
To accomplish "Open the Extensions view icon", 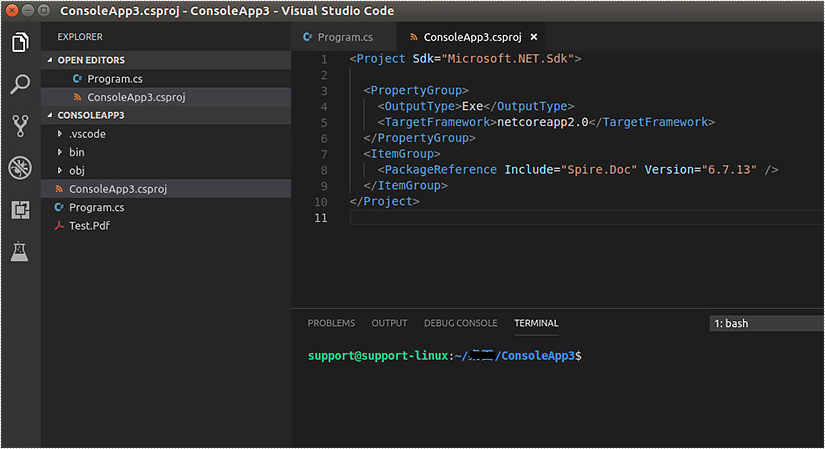I will tap(20, 210).
